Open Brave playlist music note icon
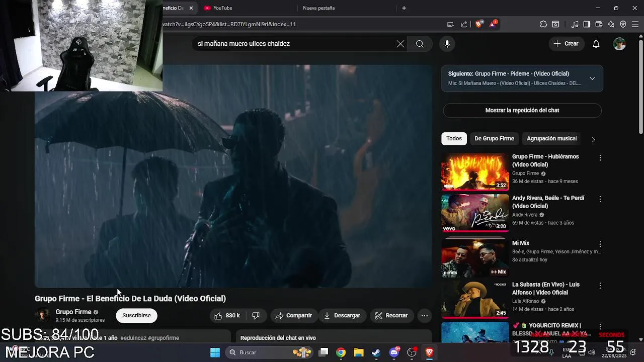 (575, 24)
